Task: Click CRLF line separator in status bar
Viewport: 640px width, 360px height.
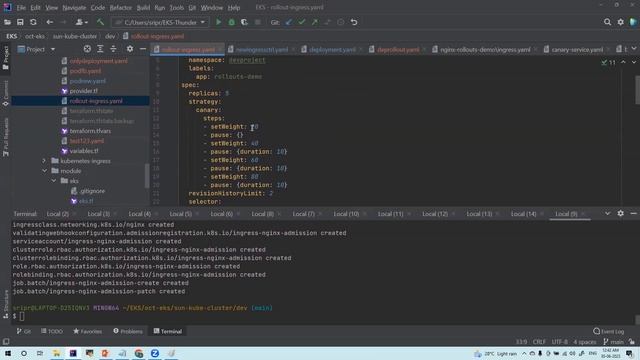Action: [x=539, y=342]
